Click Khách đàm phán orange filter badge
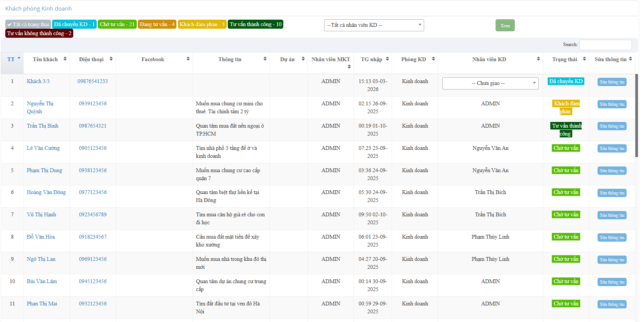Screen dimensions: 644x322 (202, 24)
